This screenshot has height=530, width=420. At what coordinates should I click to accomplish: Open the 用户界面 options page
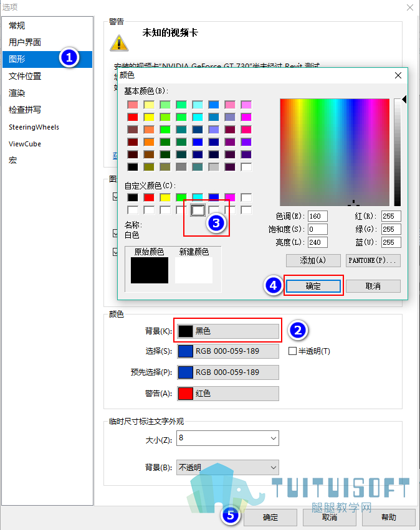click(47, 42)
